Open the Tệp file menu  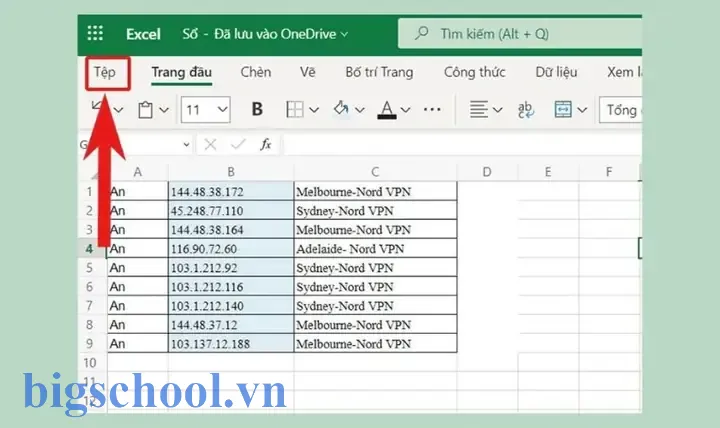[105, 73]
